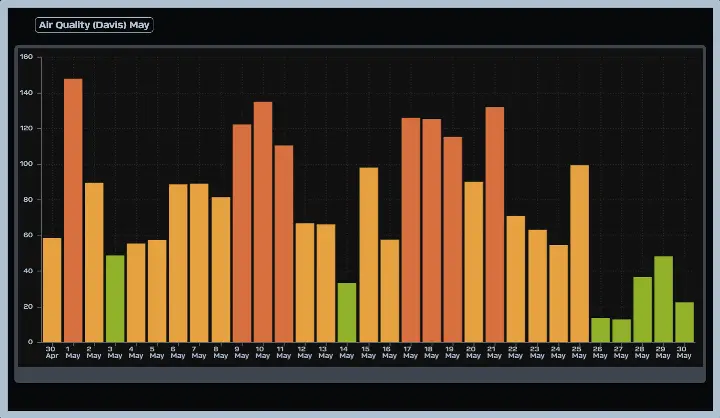Select the 17 May bar

[x=411, y=230]
